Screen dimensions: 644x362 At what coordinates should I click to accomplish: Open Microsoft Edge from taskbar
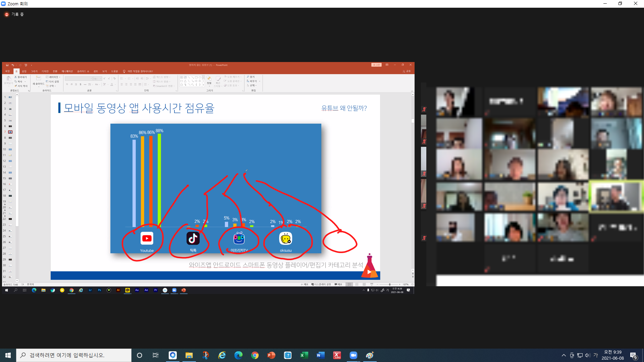(x=238, y=355)
